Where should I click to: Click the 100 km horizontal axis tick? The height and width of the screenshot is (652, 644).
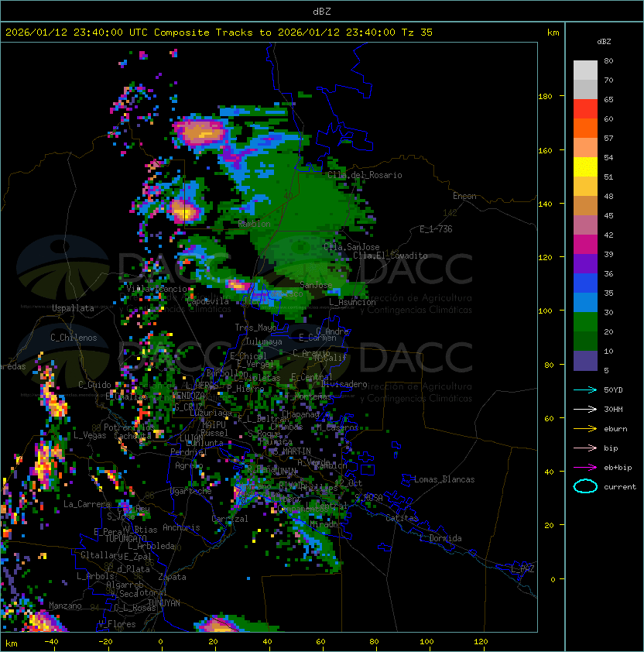click(426, 642)
